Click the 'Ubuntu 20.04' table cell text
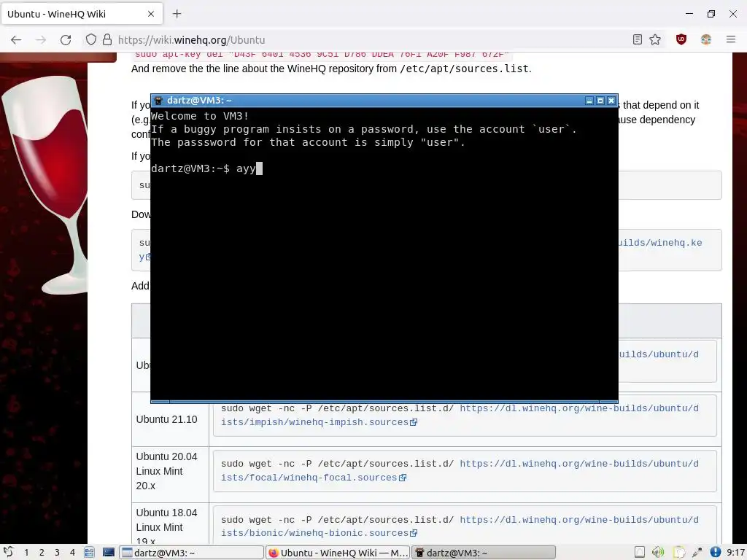Screen dimensions: 747x560 coord(166,456)
